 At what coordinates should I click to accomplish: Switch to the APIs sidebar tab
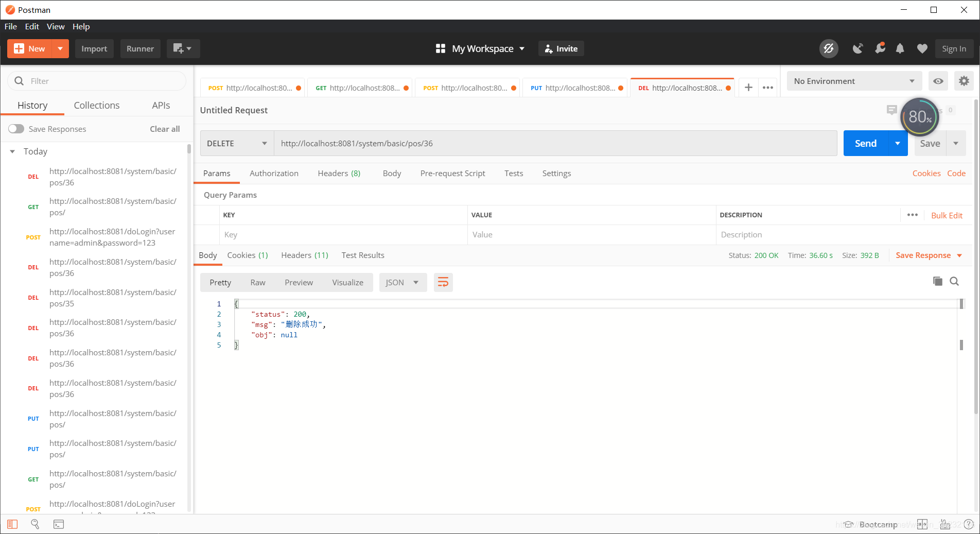pos(161,105)
